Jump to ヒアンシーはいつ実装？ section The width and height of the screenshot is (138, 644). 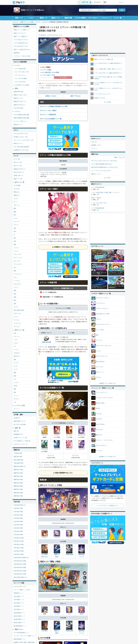49,111
